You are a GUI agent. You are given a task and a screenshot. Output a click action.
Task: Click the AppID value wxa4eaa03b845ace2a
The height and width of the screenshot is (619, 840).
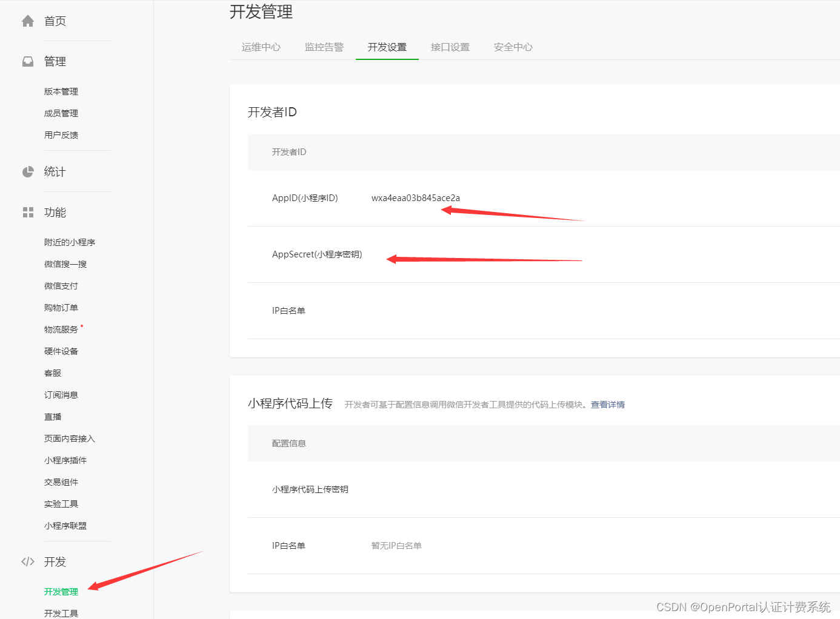click(x=416, y=198)
